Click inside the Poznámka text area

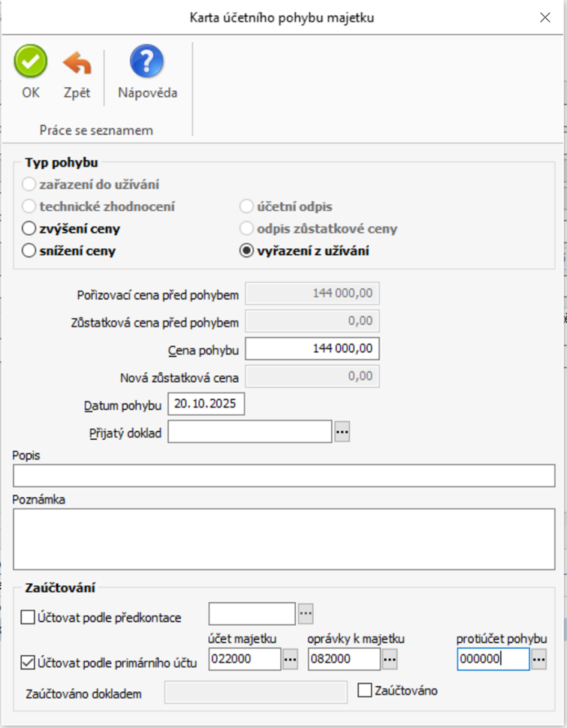[x=284, y=538]
